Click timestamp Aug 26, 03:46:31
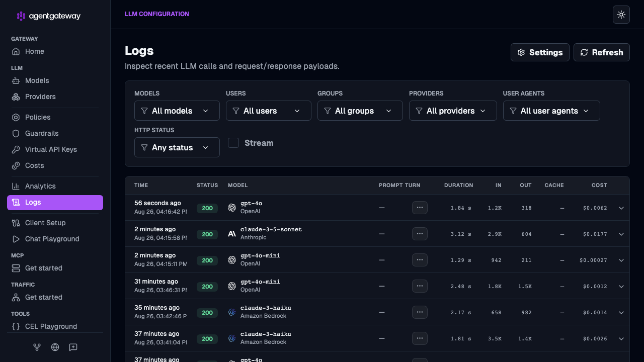Screen dimensions: 644x362 point(160,290)
